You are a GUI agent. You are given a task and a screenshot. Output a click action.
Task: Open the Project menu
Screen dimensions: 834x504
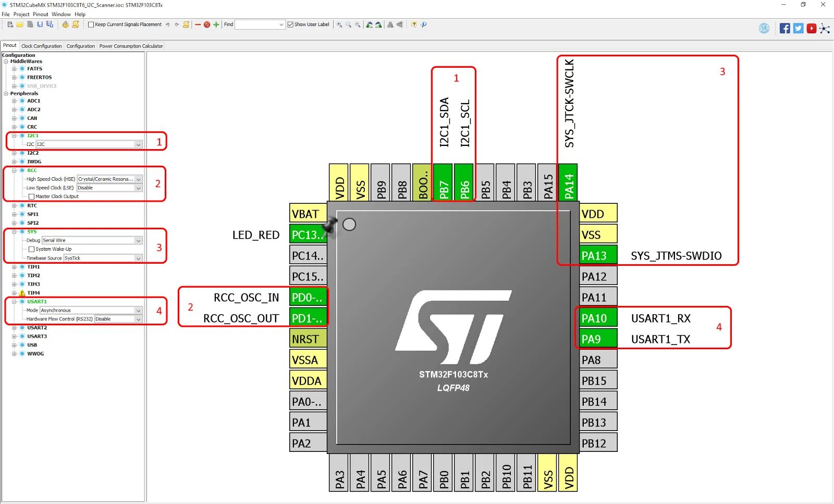[x=21, y=14]
